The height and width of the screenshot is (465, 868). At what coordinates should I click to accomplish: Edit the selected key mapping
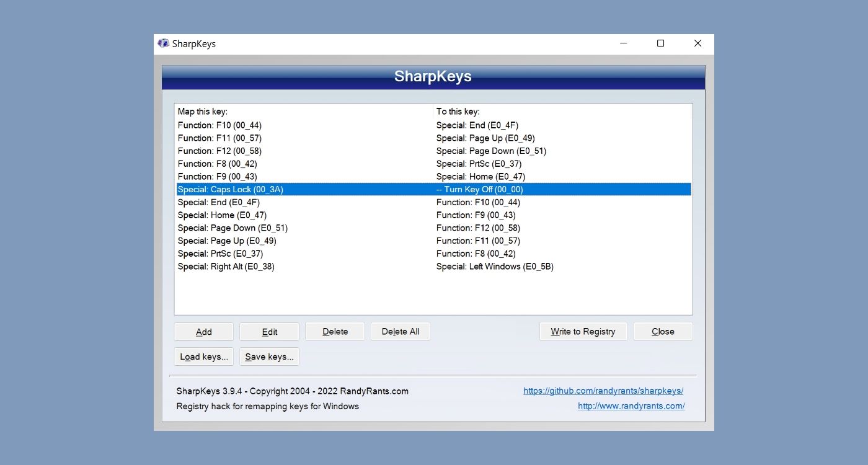[270, 332]
